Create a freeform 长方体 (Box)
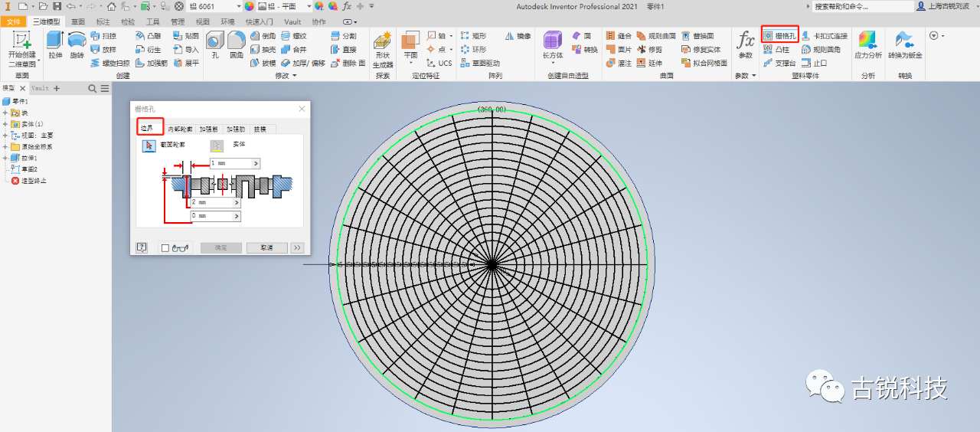Viewport: 980px width, 432px height. 552,45
